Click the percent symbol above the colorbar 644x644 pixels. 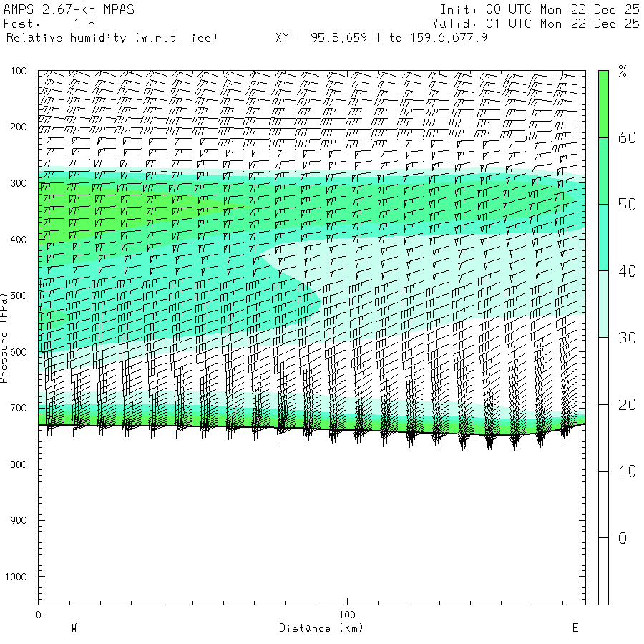[x=623, y=71]
